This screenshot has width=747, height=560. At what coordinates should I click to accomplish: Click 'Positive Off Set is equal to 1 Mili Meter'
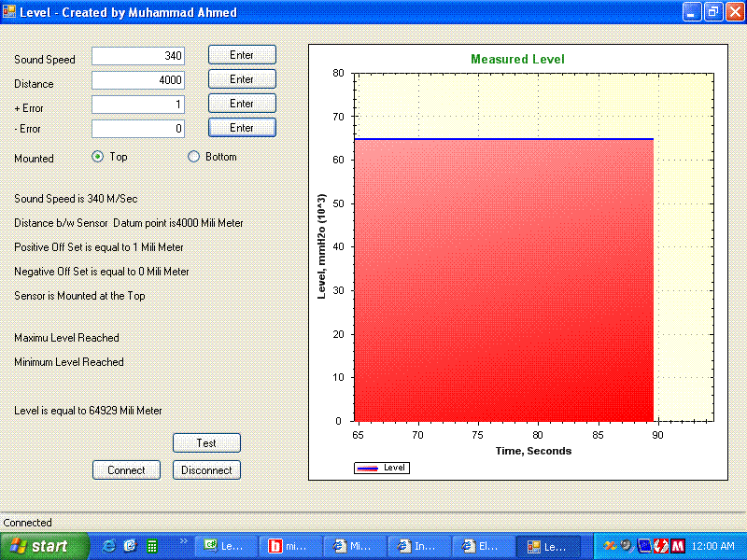[x=99, y=247]
